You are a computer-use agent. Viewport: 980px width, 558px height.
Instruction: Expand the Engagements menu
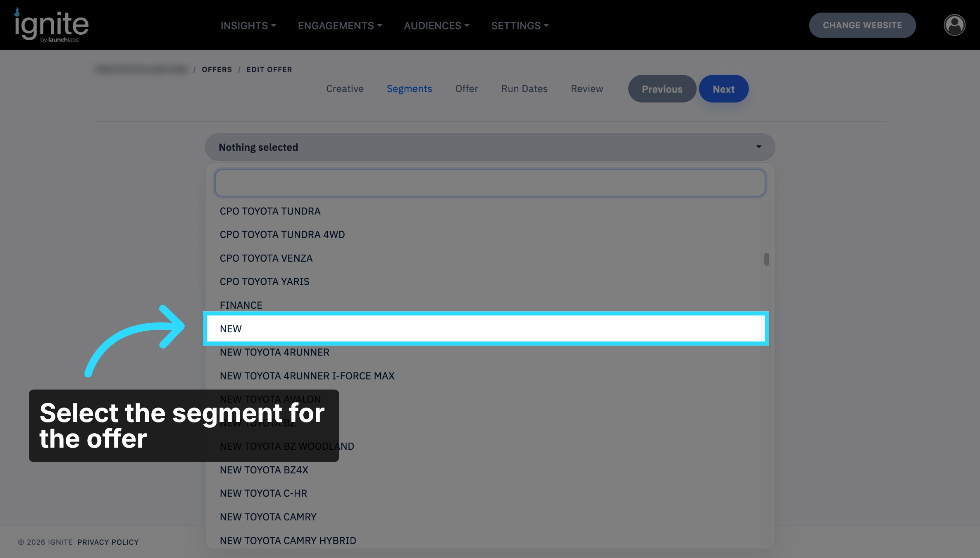click(340, 26)
